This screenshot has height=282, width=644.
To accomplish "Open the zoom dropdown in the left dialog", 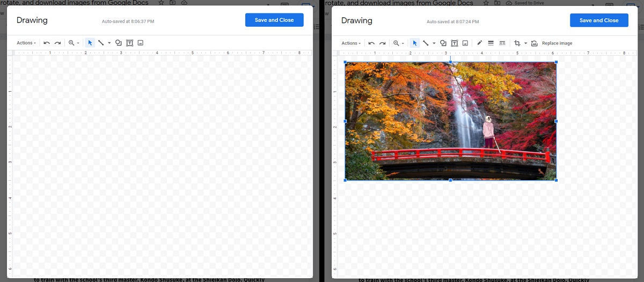I will 74,43.
